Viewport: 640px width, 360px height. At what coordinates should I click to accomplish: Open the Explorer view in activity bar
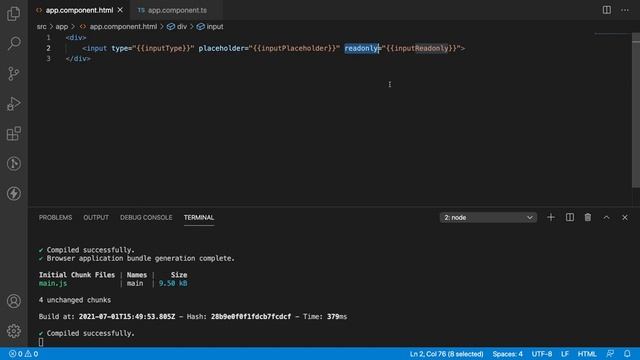(13, 13)
